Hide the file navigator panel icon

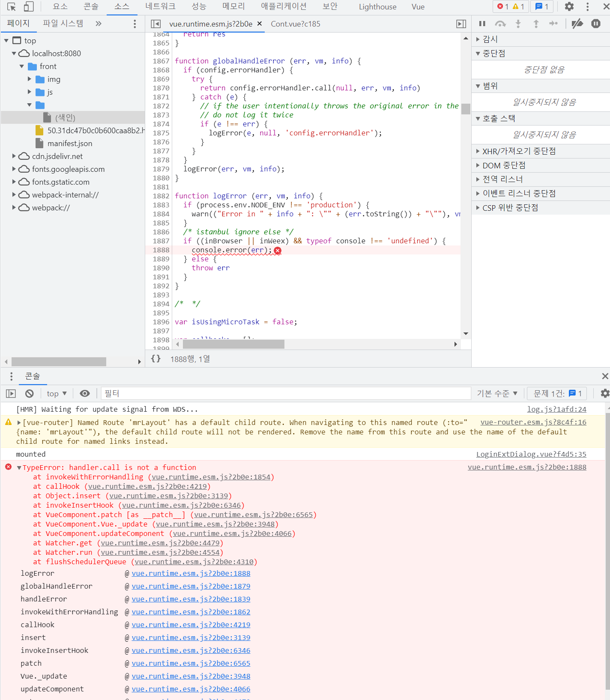point(156,24)
